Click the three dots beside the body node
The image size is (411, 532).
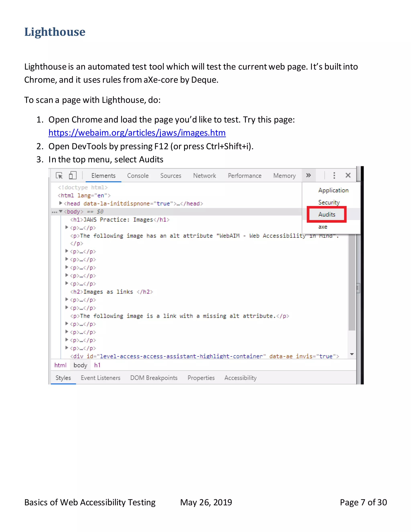(x=54, y=212)
